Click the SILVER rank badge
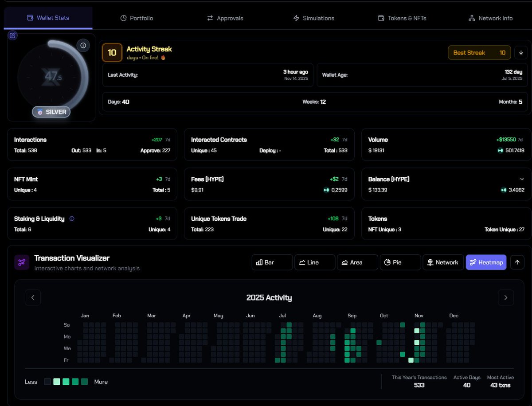 pyautogui.click(x=51, y=112)
